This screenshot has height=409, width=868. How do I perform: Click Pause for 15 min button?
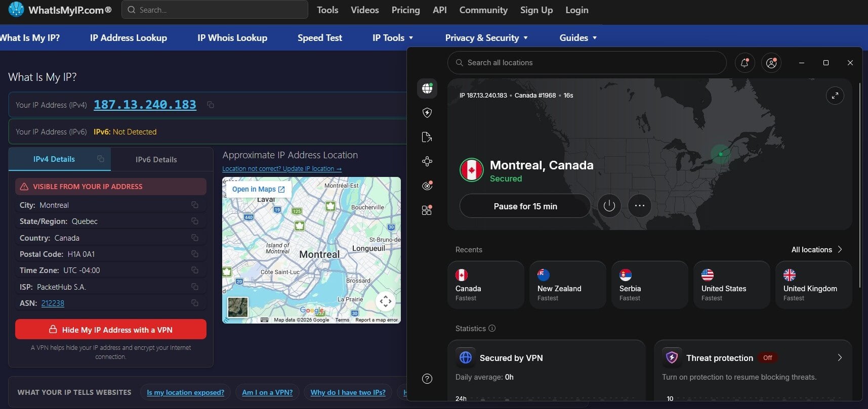(525, 206)
